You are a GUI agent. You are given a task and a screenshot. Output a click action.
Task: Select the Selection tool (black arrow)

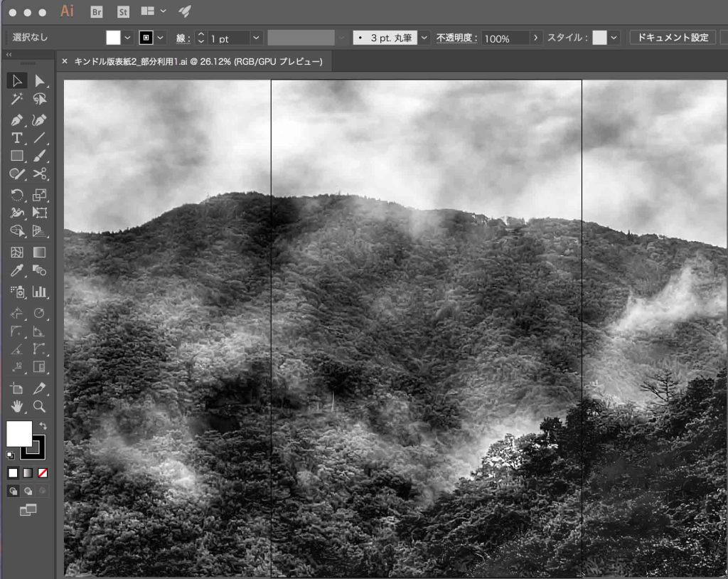17,81
